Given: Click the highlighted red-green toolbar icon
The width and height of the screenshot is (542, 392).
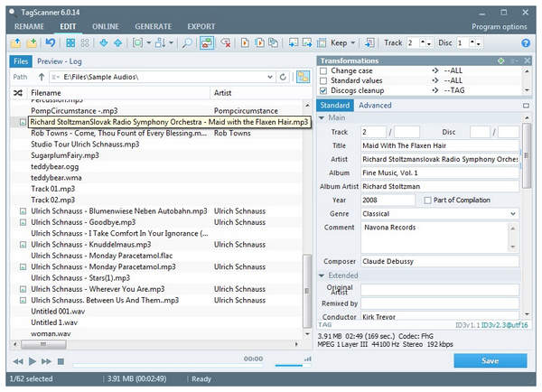Looking at the screenshot, I should point(207,42).
